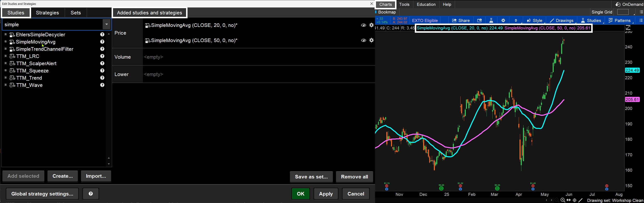Open help for TTM_LRC study
This screenshot has height=203, width=644.
click(102, 56)
